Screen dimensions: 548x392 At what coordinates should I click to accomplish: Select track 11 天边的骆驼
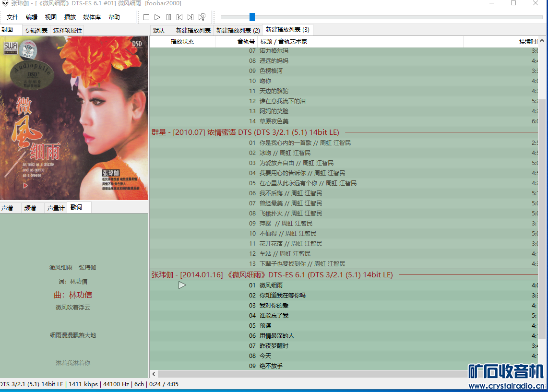344,91
